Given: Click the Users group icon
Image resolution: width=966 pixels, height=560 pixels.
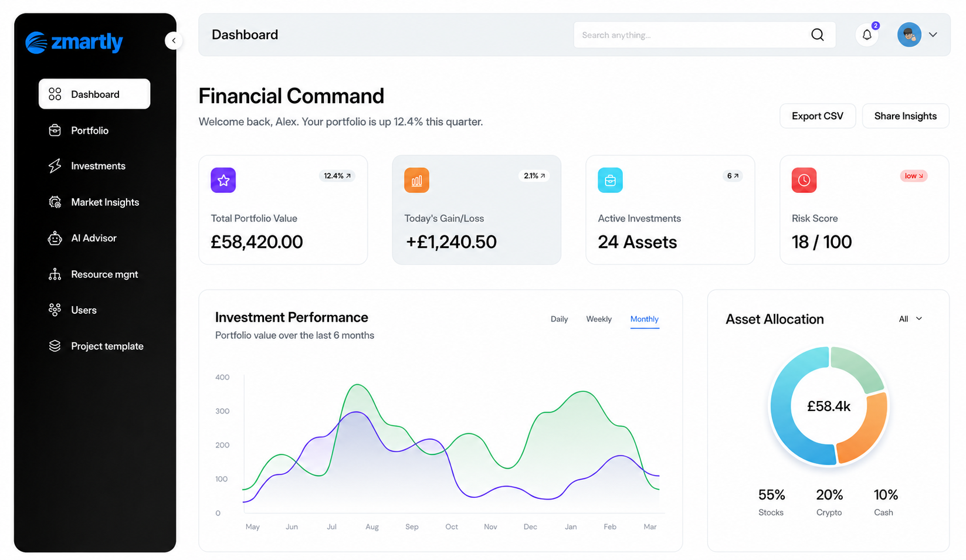Looking at the screenshot, I should [x=55, y=310].
